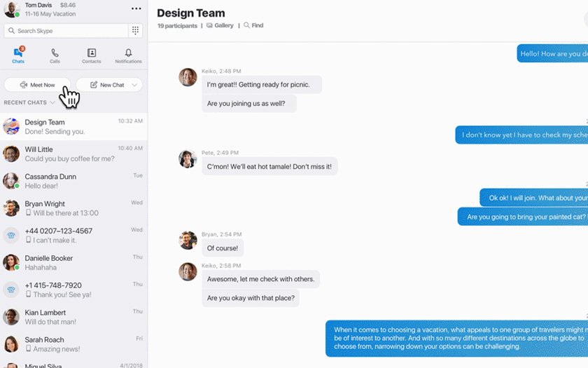
Task: Switch to the Chats tab
Action: (x=18, y=55)
